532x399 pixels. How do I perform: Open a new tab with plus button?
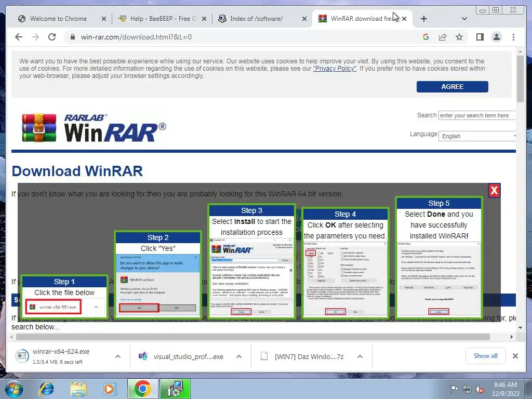click(424, 19)
